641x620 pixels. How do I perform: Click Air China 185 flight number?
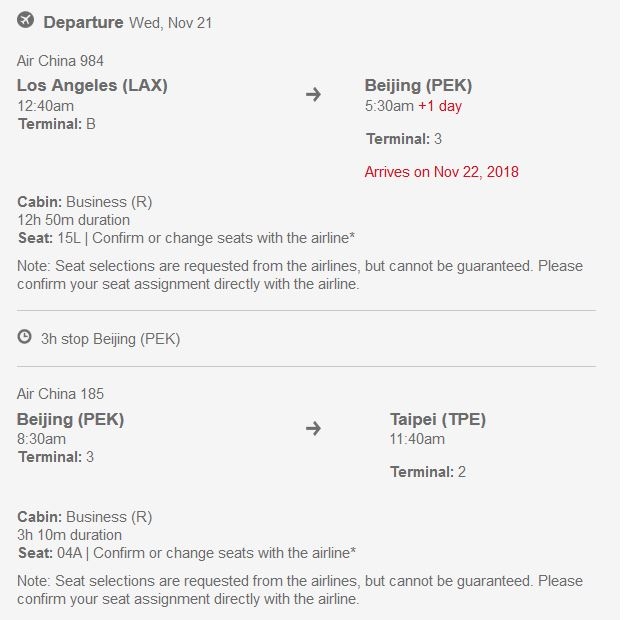tap(60, 394)
